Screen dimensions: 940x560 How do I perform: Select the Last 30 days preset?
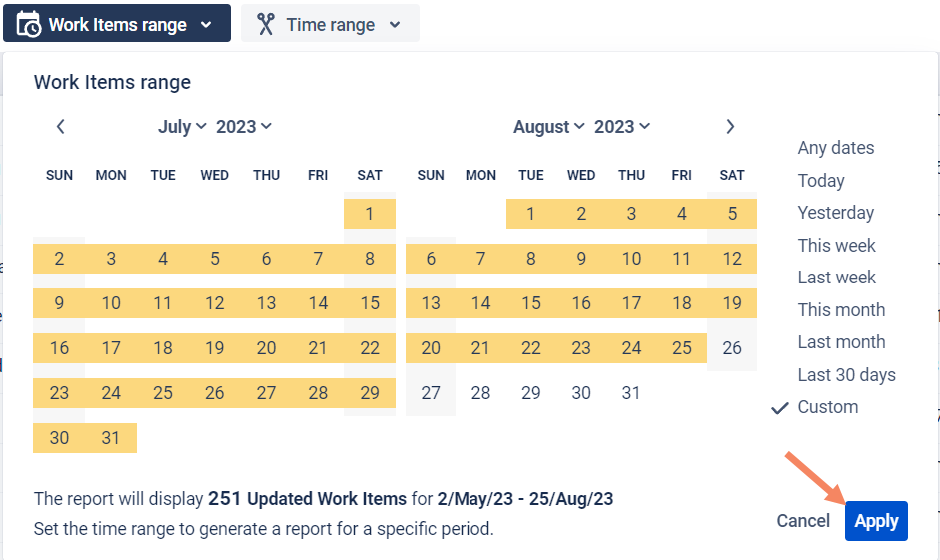846,375
